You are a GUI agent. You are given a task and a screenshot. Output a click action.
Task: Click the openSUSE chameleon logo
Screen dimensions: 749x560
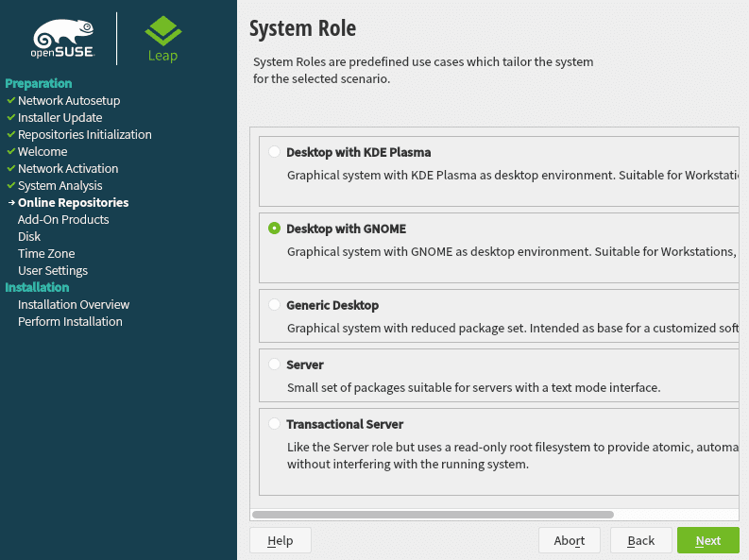point(62,39)
